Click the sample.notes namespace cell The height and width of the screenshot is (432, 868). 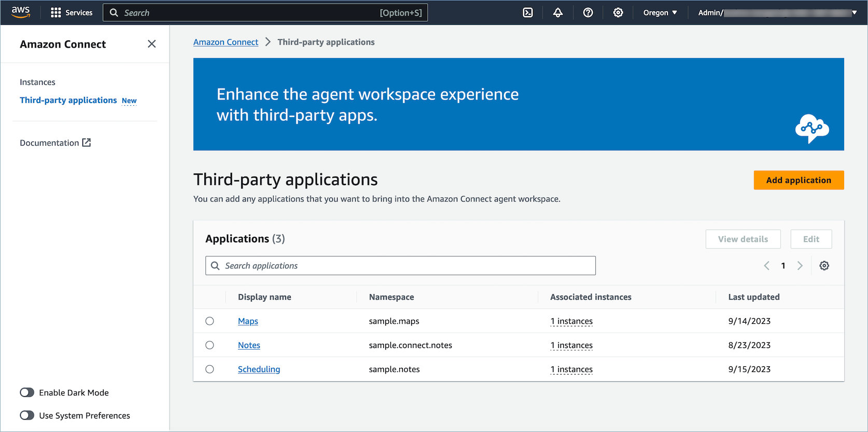395,369
